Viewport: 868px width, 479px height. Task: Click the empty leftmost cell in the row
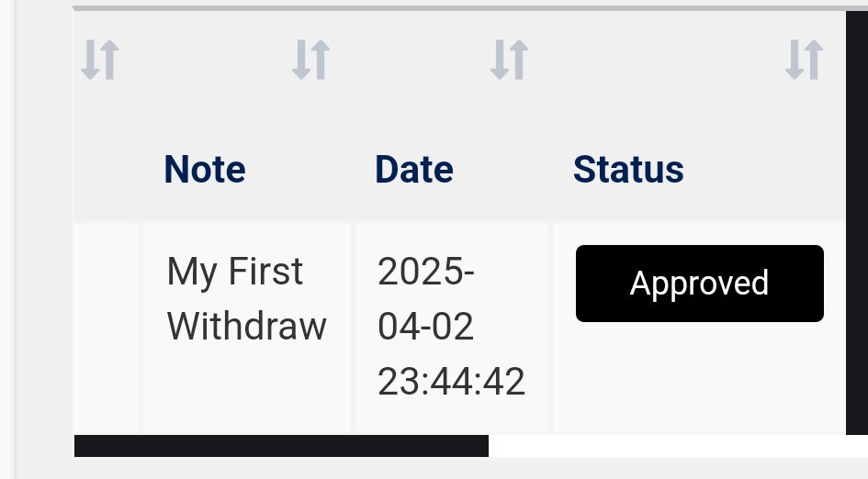point(107,327)
